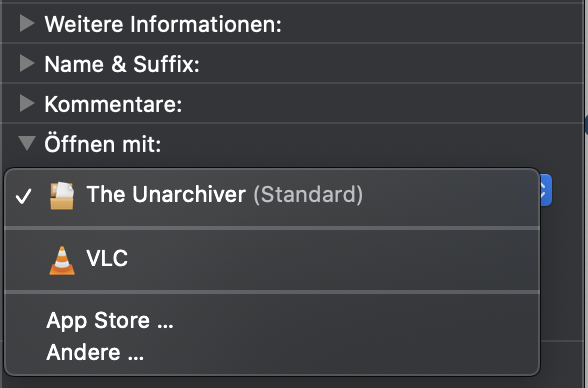Click the gray (Standard) label
Image resolution: width=588 pixels, height=388 pixels.
click(308, 194)
